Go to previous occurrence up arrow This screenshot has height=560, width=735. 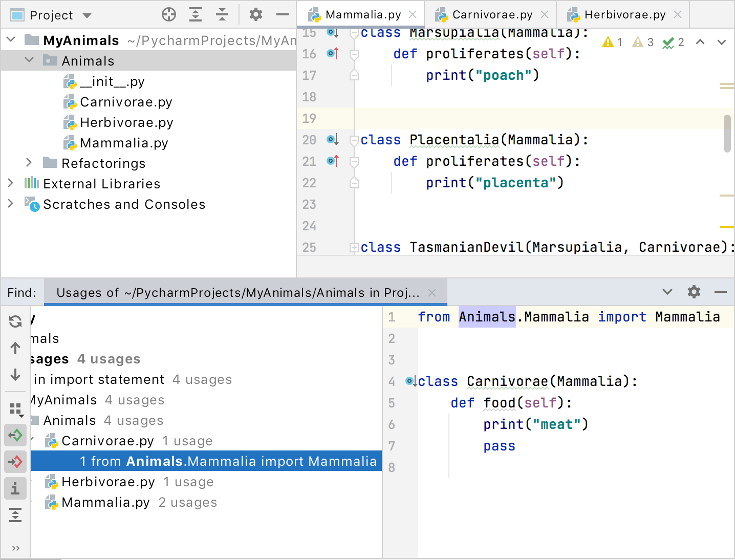tap(15, 349)
